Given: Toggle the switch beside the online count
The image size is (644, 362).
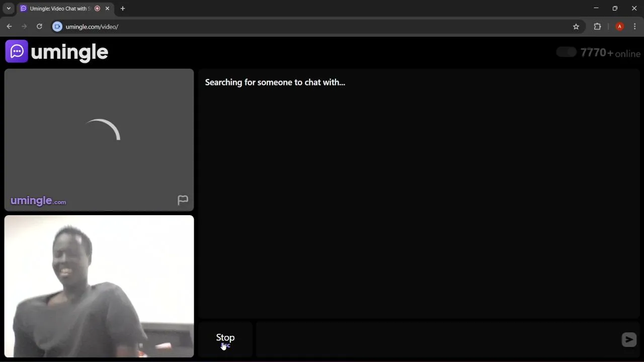Looking at the screenshot, I should (566, 52).
